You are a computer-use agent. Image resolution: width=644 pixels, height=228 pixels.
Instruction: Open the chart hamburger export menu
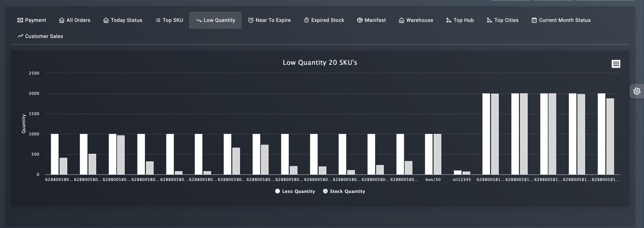616,64
